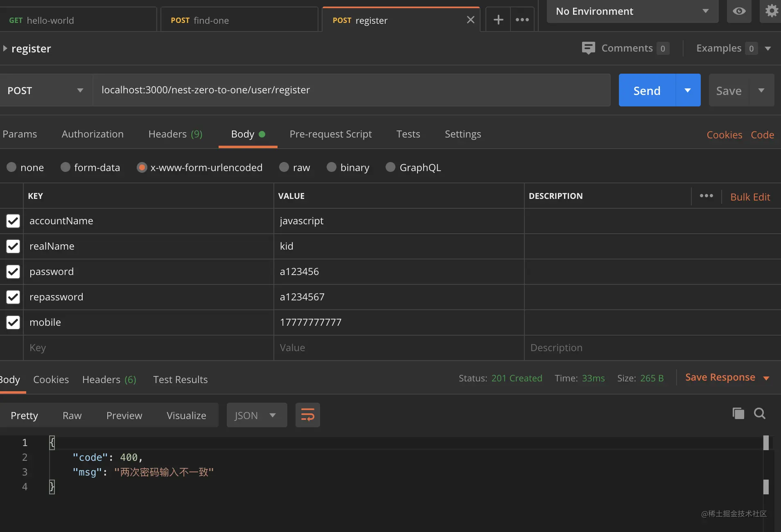
Task: Open the No Environment dropdown
Action: coord(632,11)
